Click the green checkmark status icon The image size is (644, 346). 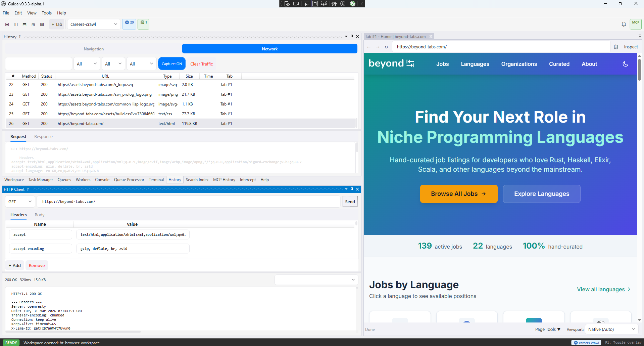tap(353, 4)
